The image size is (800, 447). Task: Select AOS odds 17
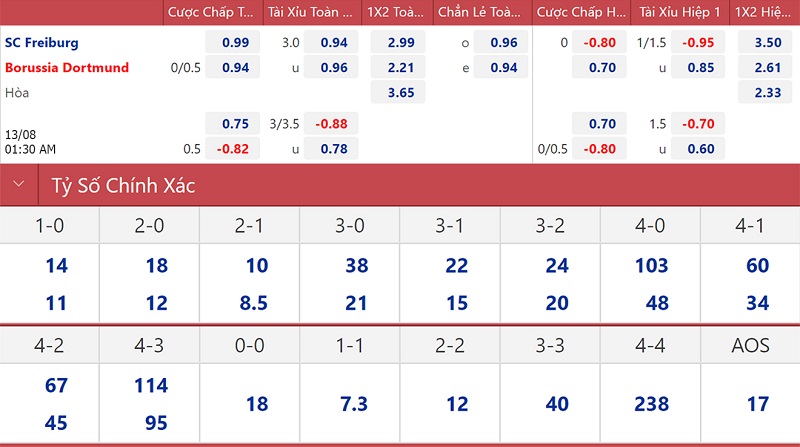[x=758, y=404]
